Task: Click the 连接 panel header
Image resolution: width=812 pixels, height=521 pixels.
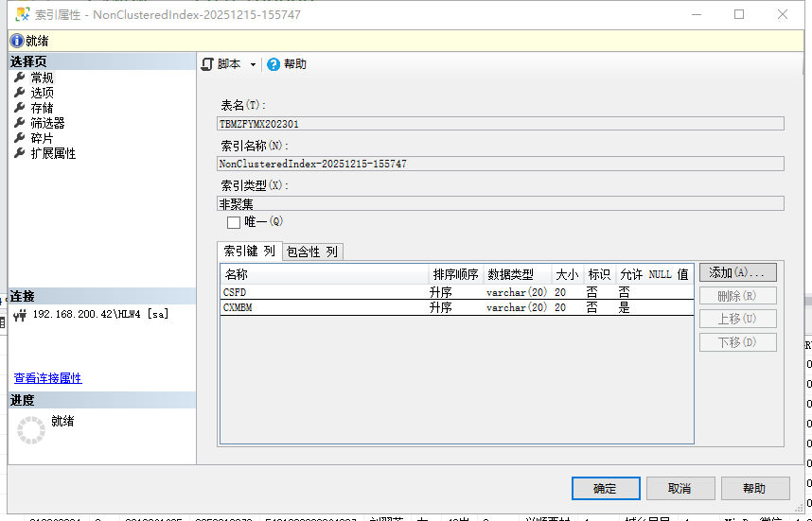Action: (x=102, y=297)
